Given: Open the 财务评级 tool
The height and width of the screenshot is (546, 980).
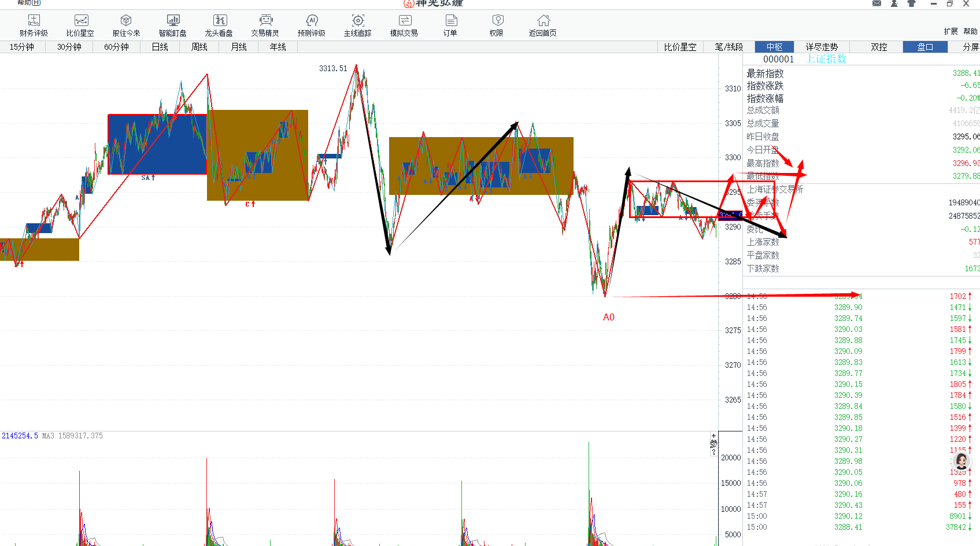Looking at the screenshot, I should click(x=34, y=26).
